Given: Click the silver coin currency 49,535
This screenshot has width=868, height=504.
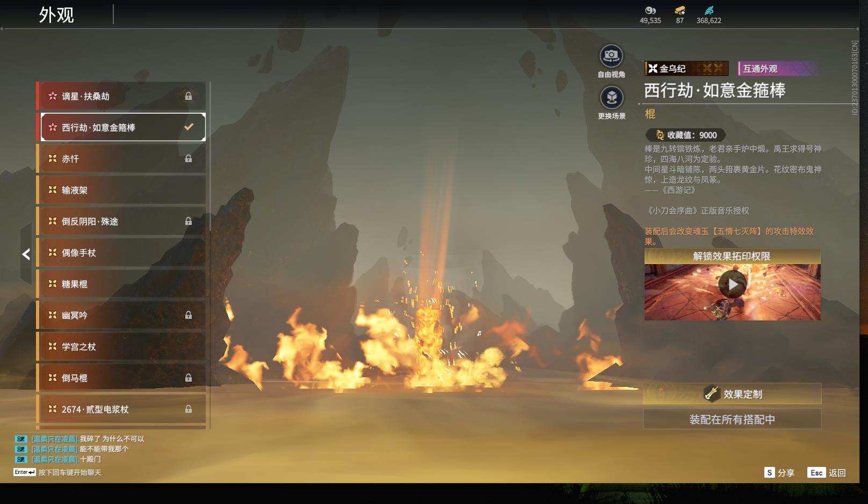Looking at the screenshot, I should click(x=650, y=15).
